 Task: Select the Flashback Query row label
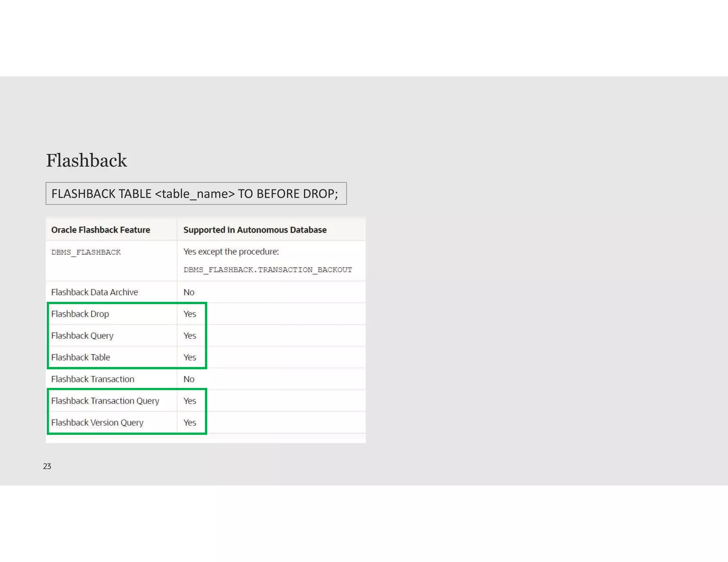(x=82, y=336)
